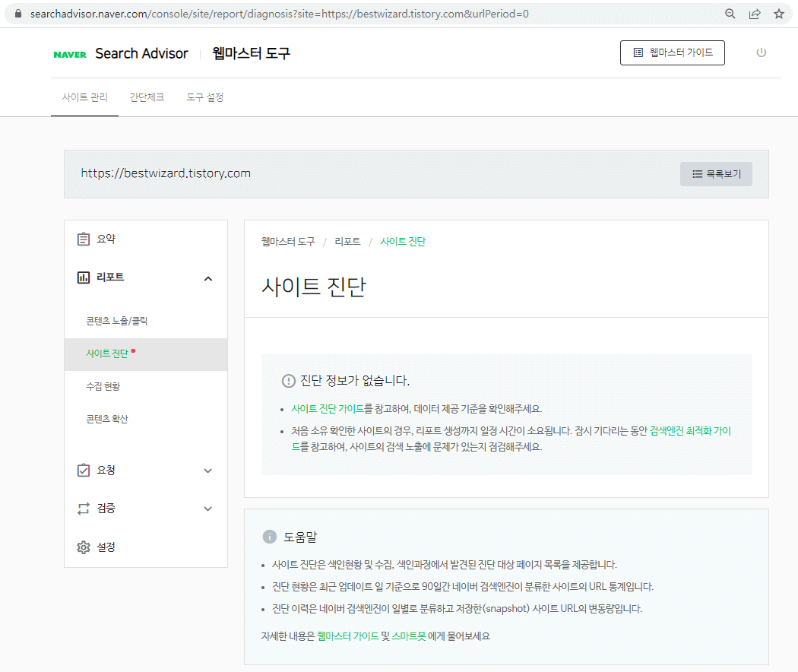Click the logout power icon

coord(762,52)
